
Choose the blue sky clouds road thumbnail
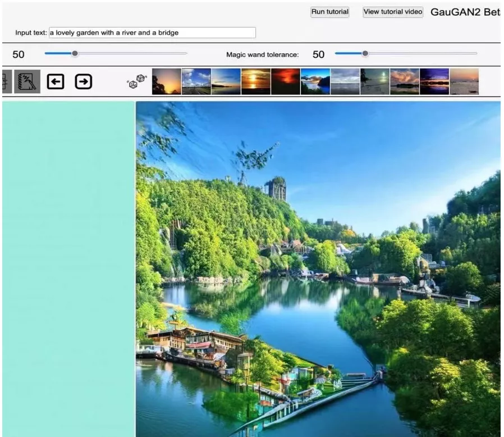tap(196, 81)
